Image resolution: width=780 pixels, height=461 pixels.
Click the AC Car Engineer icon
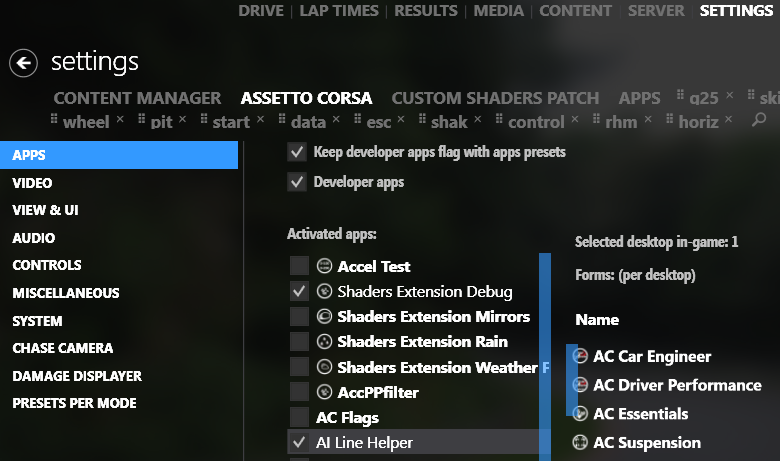click(x=580, y=356)
